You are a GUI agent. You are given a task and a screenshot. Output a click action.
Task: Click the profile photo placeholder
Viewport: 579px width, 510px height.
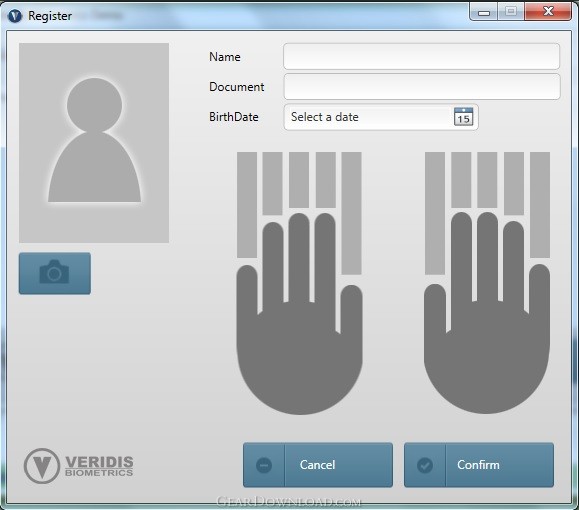(x=94, y=143)
